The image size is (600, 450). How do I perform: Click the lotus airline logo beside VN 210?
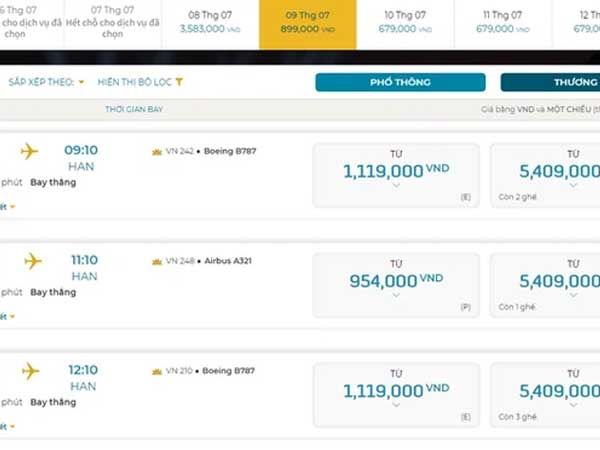pos(157,372)
